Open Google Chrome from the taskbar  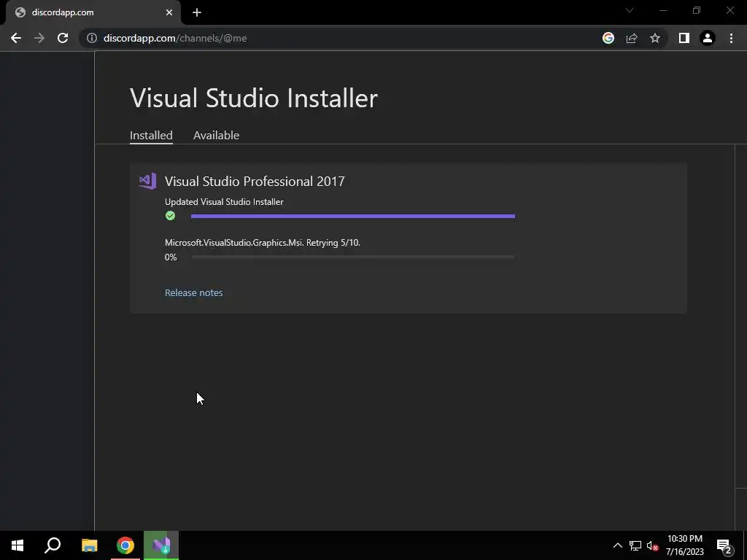tap(125, 545)
